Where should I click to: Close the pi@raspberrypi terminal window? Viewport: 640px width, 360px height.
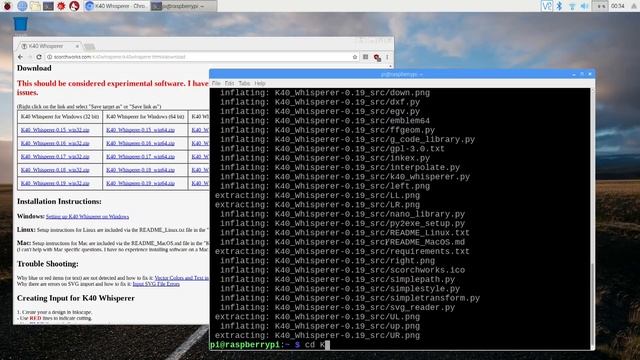pyautogui.click(x=590, y=74)
